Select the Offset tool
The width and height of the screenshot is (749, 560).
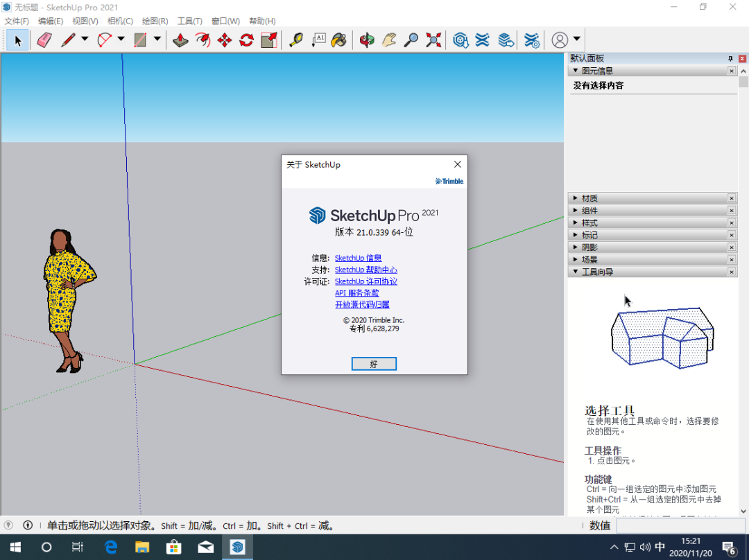pyautogui.click(x=203, y=40)
